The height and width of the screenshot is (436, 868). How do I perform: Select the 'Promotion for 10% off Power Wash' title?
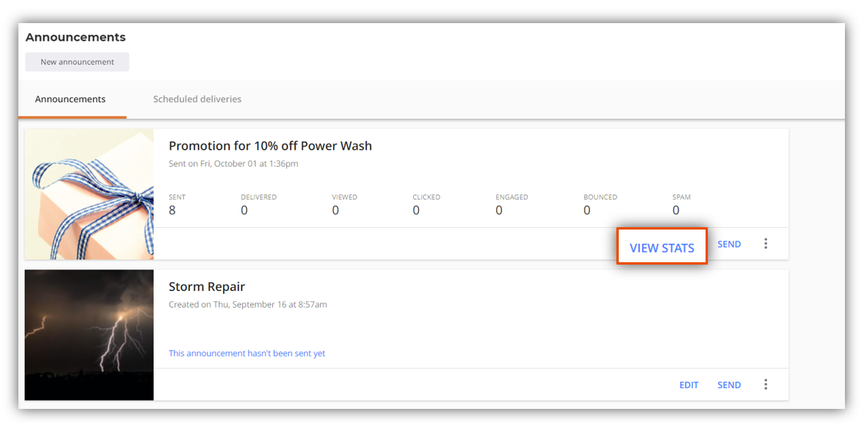(x=270, y=146)
